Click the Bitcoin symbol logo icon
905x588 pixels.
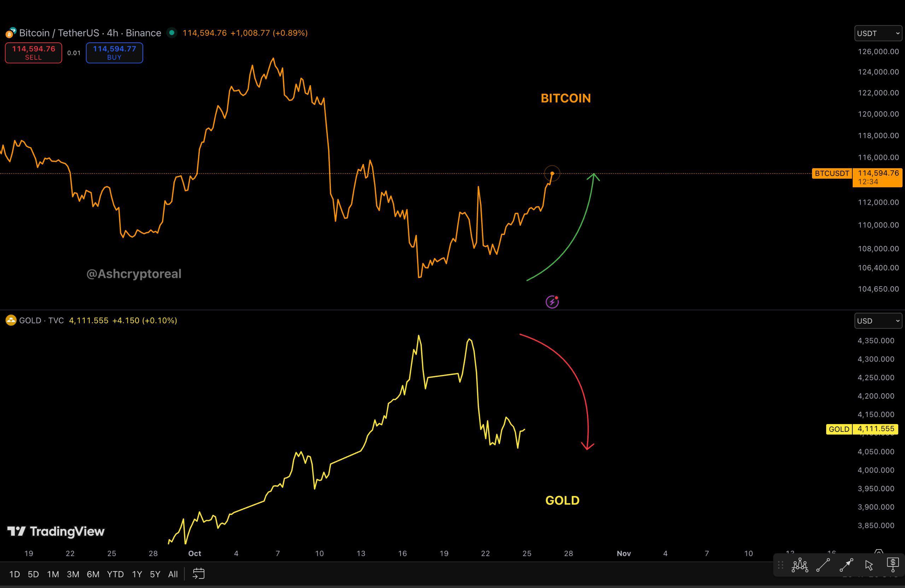coord(11,33)
